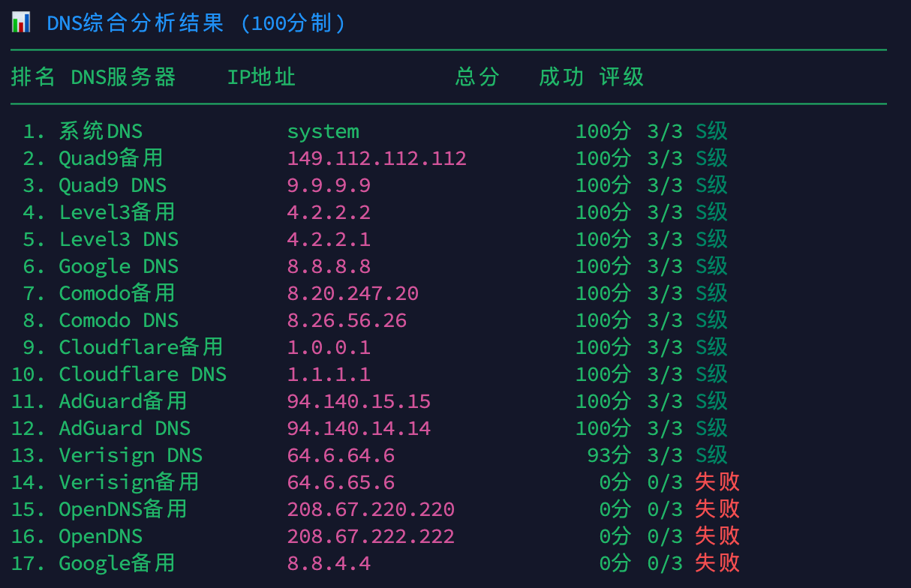Select the 系统DNS entry
Image resolution: width=911 pixels, height=588 pixels.
(101, 130)
